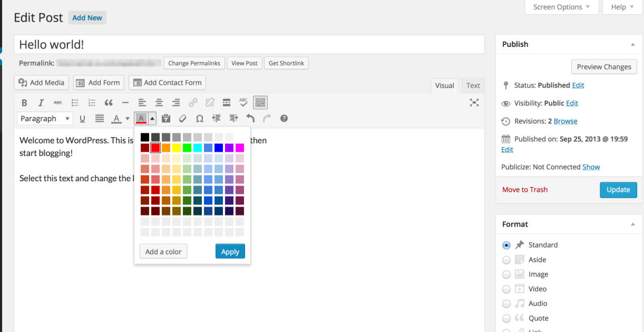Viewport: 644px width, 332px height.
Task: Choose the Aside post format
Action: 506,260
